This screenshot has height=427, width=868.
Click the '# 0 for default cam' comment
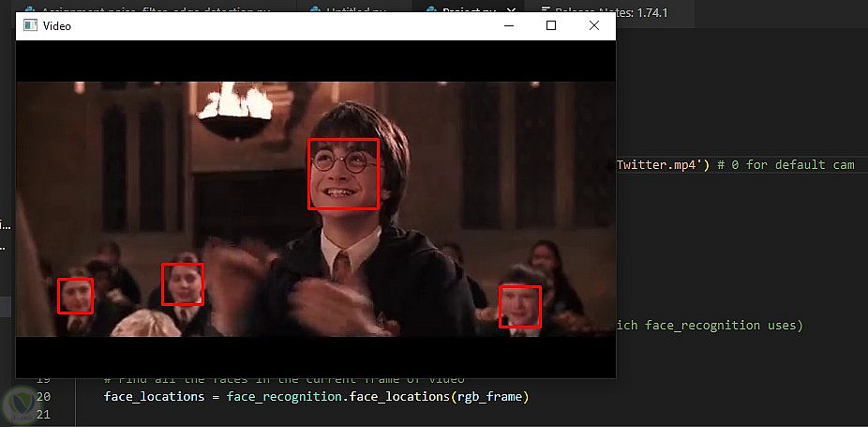coord(786,165)
